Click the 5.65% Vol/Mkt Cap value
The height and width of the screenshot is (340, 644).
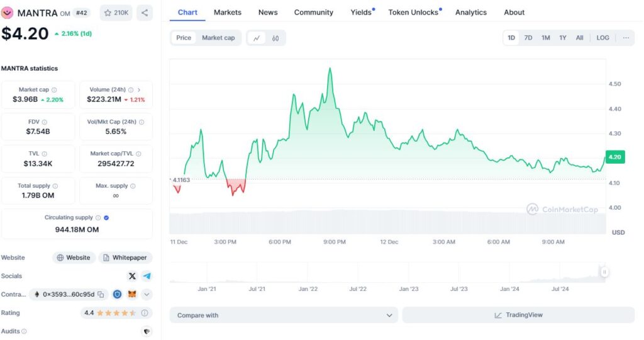[116, 132]
